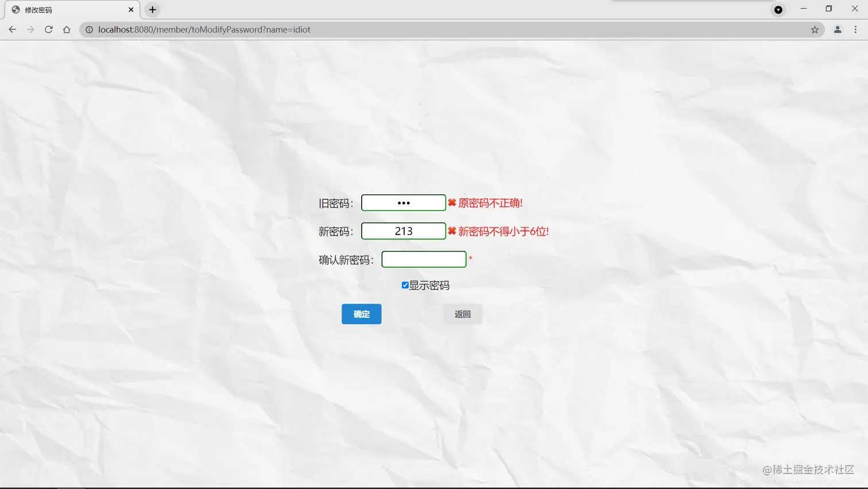Viewport: 868px width, 489px height.
Task: Open the browser home page icon
Action: tap(67, 29)
